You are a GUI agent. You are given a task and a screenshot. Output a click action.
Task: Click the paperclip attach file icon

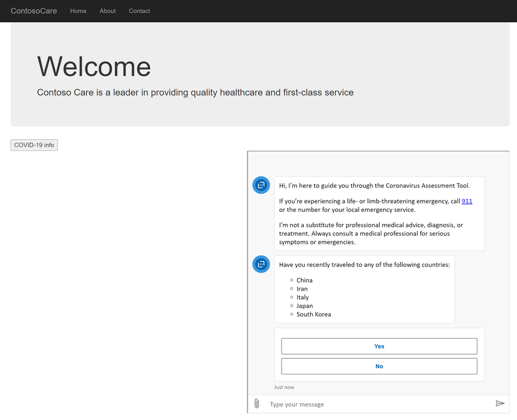257,403
